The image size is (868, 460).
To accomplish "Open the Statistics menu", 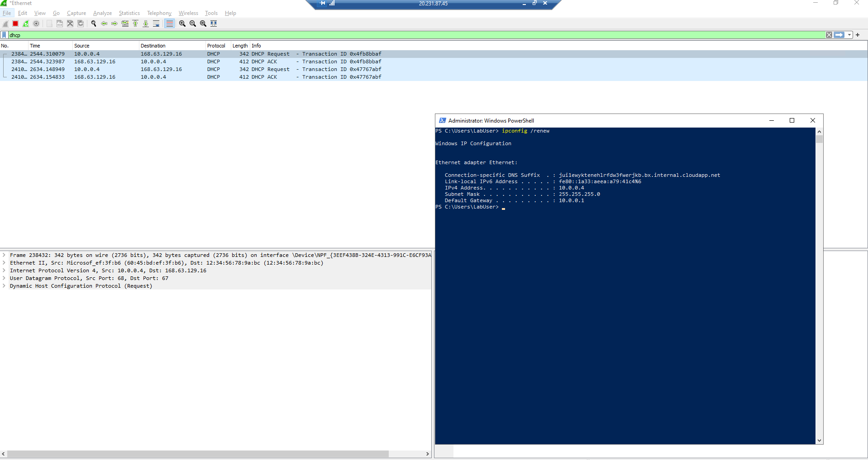I will pos(129,13).
